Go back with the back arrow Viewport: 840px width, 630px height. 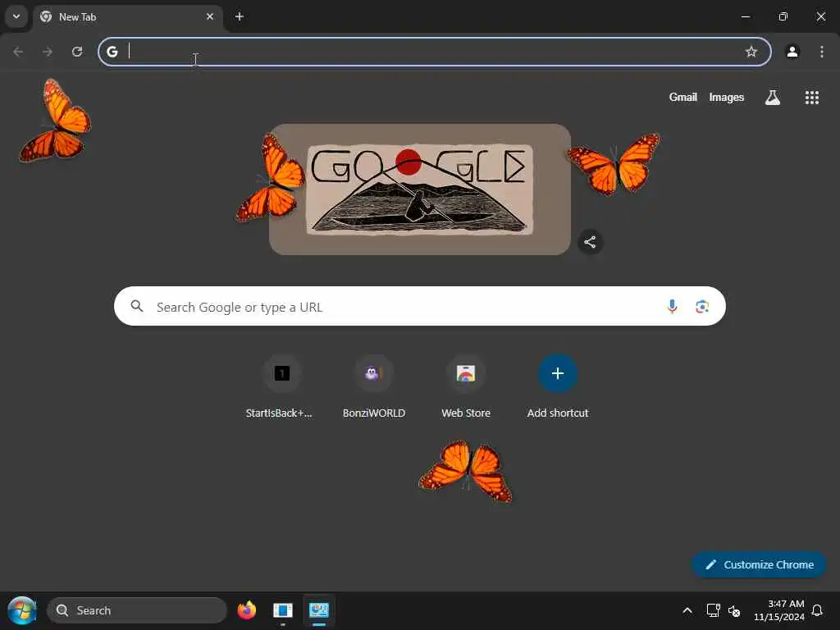click(18, 52)
